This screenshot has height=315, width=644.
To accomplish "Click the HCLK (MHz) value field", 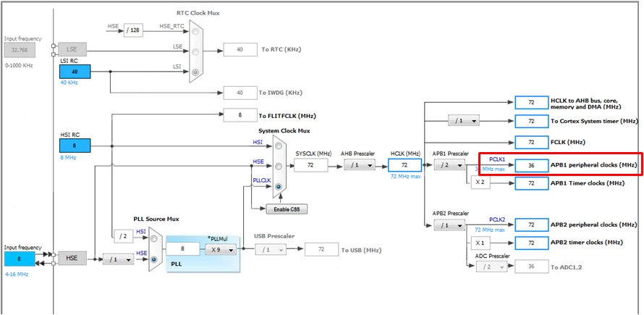I will coord(405,165).
